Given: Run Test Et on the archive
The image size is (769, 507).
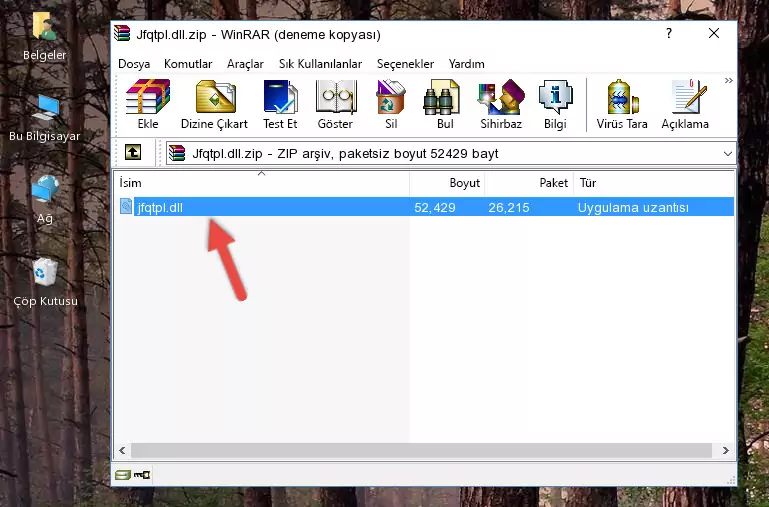Looking at the screenshot, I should pyautogui.click(x=280, y=104).
